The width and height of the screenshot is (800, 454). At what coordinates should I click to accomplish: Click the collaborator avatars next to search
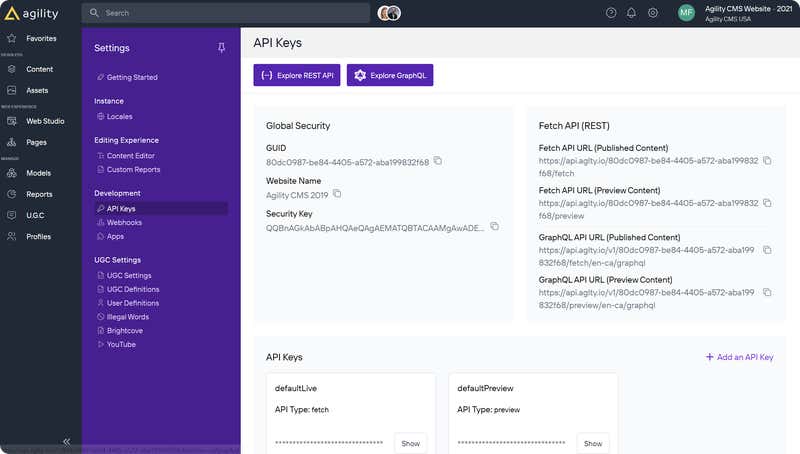click(x=389, y=13)
